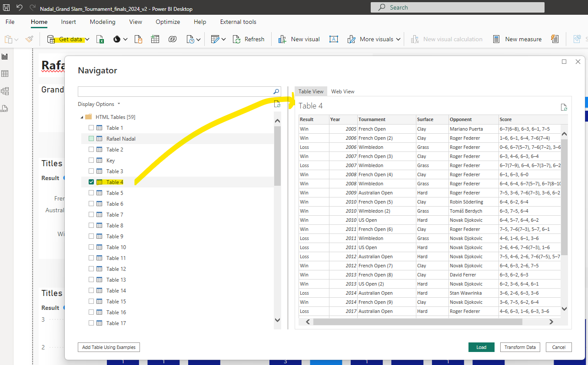This screenshot has height=365, width=588.
Task: Check the Table 2 checkbox
Action: pyautogui.click(x=91, y=149)
